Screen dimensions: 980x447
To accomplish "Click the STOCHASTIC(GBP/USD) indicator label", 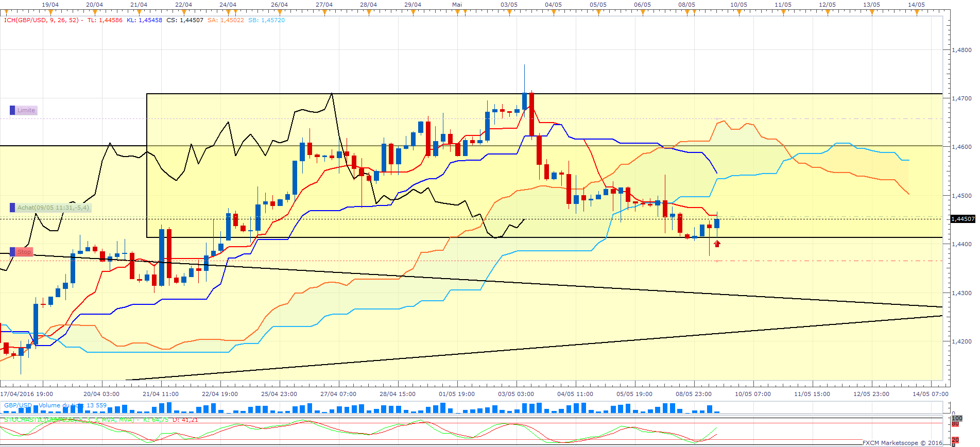I will (x=70, y=420).
